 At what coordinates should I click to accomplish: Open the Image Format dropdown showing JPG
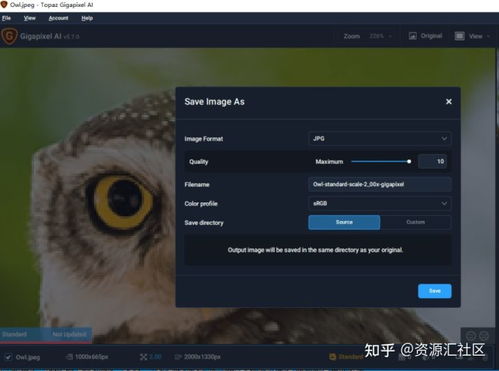380,139
